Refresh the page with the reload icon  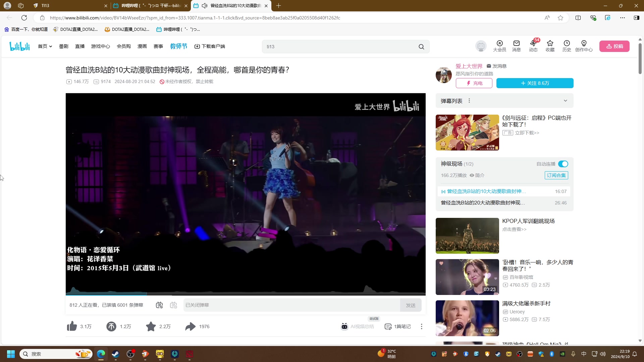click(x=24, y=18)
